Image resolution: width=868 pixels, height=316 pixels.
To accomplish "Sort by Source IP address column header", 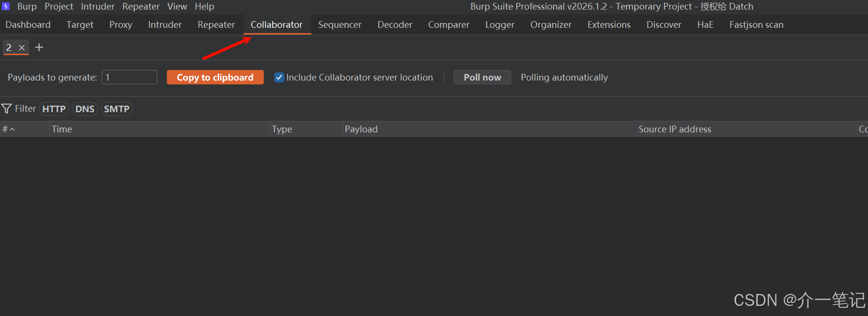I will pyautogui.click(x=747, y=129).
